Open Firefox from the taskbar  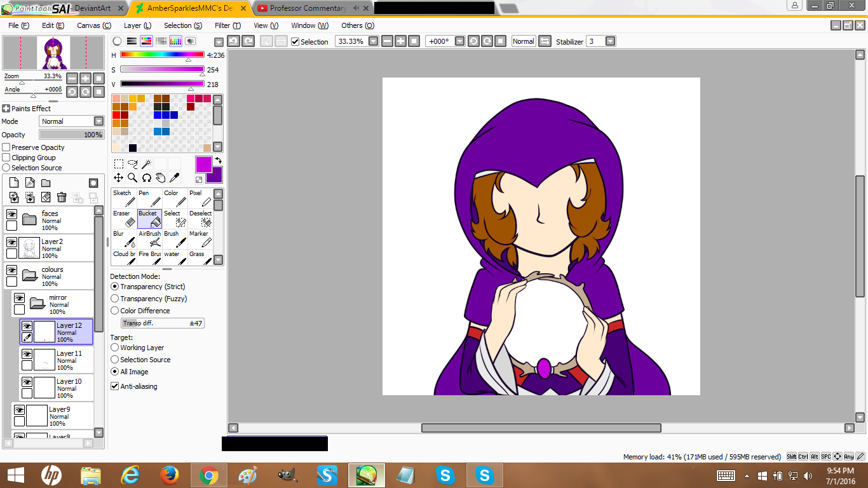pyautogui.click(x=170, y=475)
